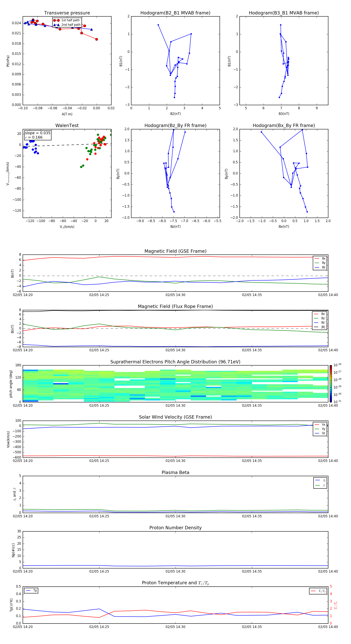Viewport: 351px width, 644px height.
Task: Click the '02/05 14:25' tick under Plasma Beta
Action: point(99,516)
